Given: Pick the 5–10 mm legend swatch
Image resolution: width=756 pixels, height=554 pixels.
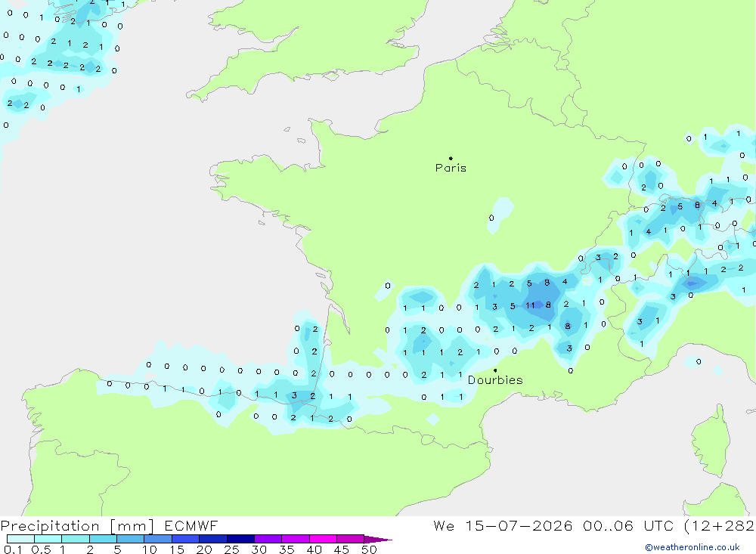Looking at the screenshot, I should tap(130, 539).
